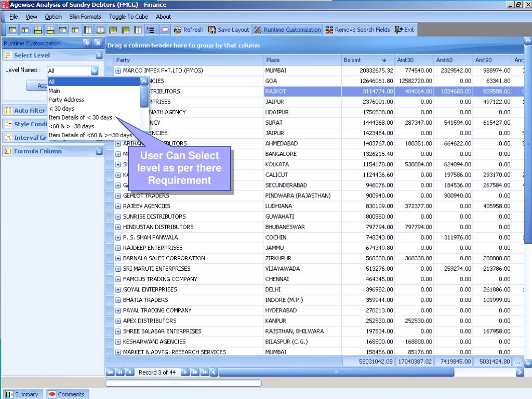Click the Exit button
532x399 pixels.
point(404,30)
